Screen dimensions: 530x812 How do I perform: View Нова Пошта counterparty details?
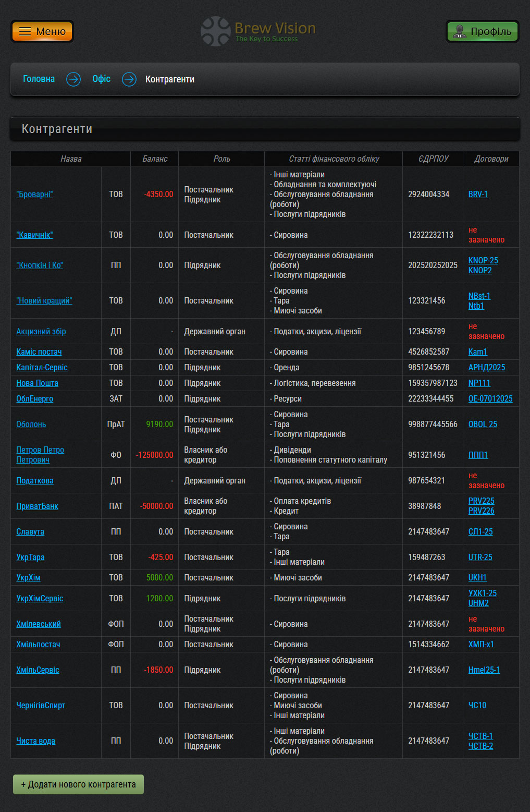(x=37, y=383)
